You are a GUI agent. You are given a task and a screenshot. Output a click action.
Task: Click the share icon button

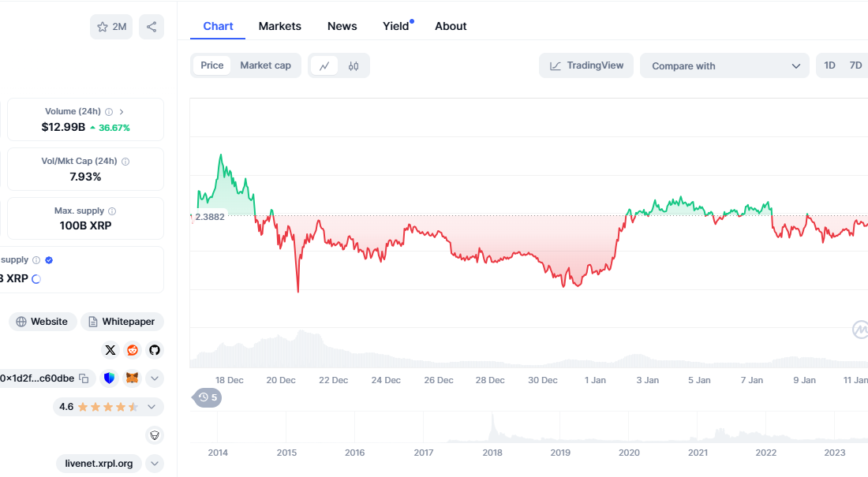pyautogui.click(x=152, y=27)
